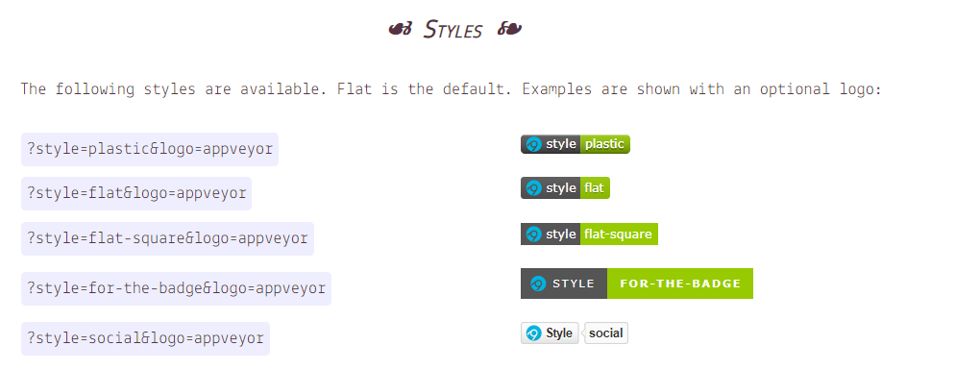This screenshot has width=980, height=370.
Task: Click the AppVeyor logo on flat badge
Action: tap(533, 188)
